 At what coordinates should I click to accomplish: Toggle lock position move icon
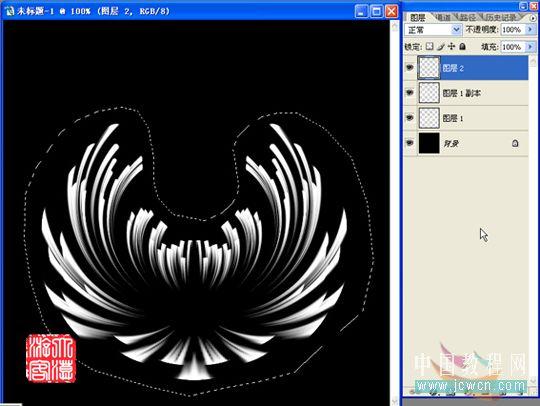(x=451, y=46)
